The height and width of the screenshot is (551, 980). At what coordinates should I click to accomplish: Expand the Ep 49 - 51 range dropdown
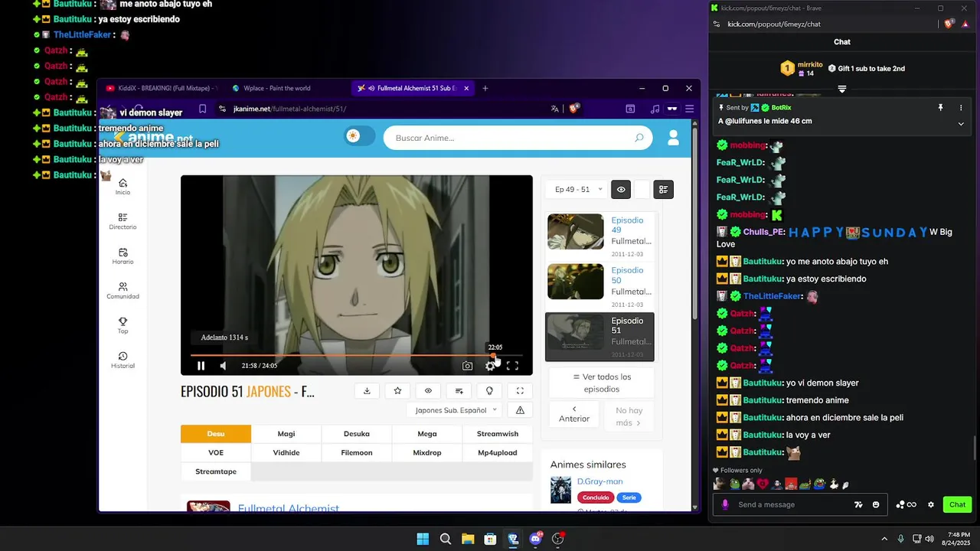pyautogui.click(x=578, y=189)
